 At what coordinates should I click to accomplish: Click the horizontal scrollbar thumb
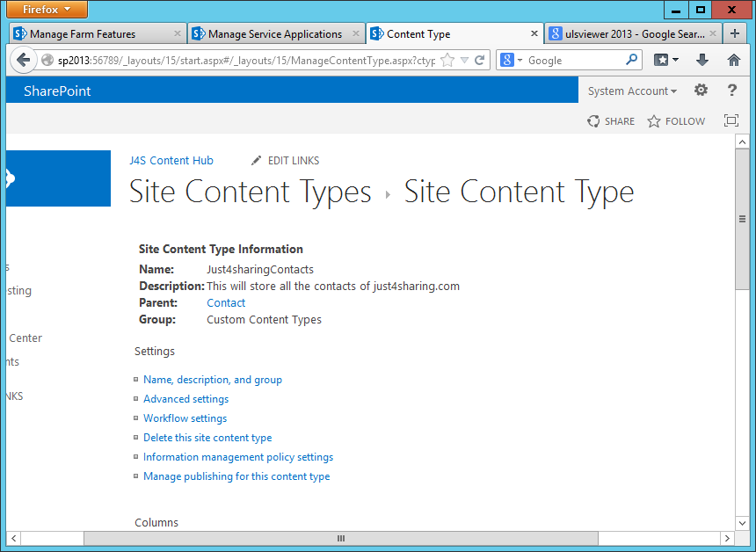pyautogui.click(x=341, y=538)
